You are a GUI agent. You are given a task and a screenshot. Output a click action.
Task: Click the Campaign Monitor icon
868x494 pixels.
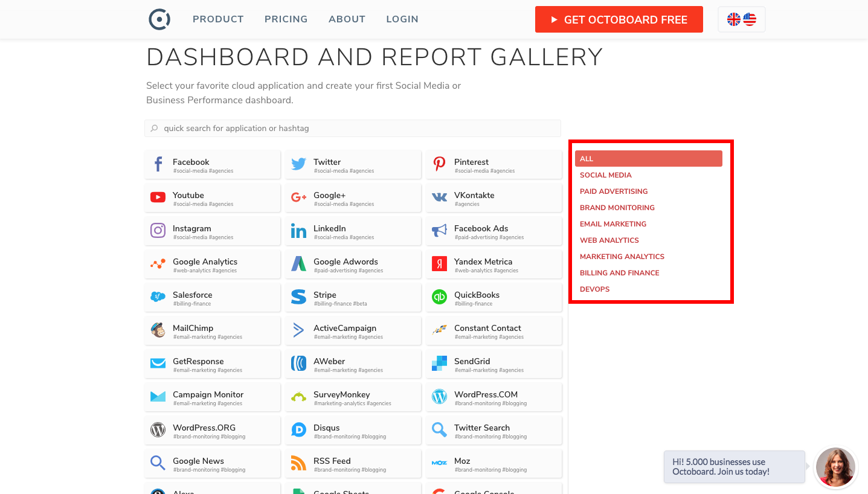tap(158, 397)
